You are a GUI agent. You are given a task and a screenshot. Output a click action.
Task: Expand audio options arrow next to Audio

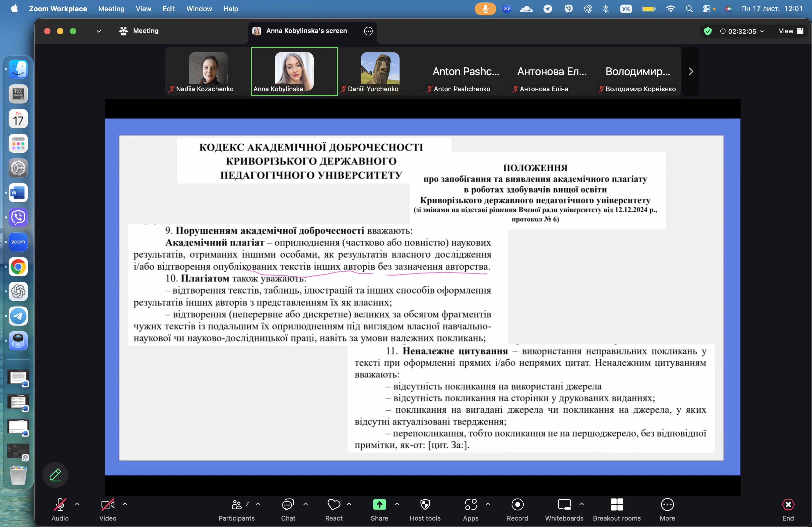coord(77,504)
